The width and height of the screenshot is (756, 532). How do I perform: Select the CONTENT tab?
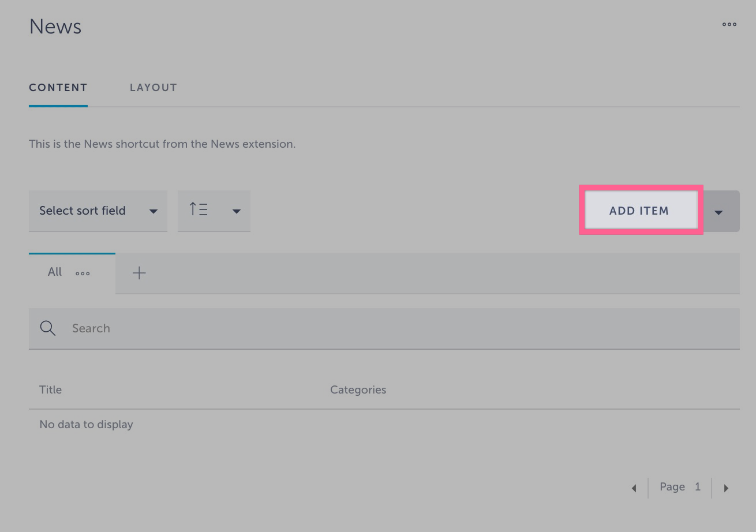click(58, 87)
